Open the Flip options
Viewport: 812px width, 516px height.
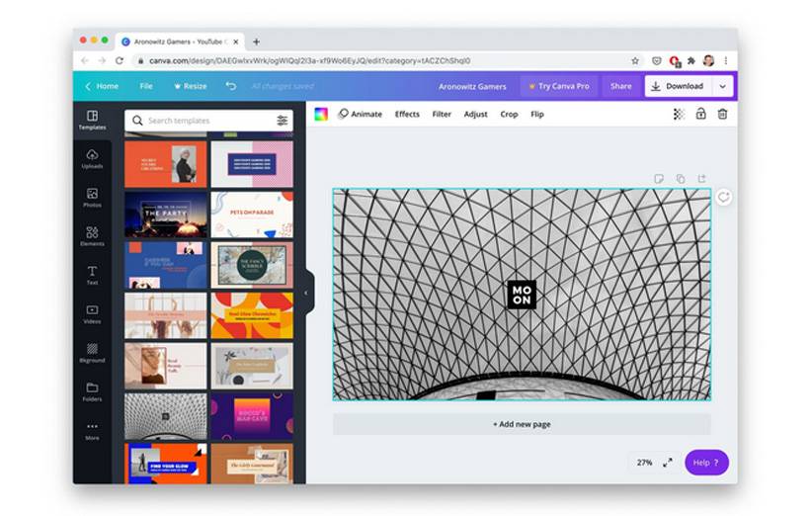(x=537, y=114)
